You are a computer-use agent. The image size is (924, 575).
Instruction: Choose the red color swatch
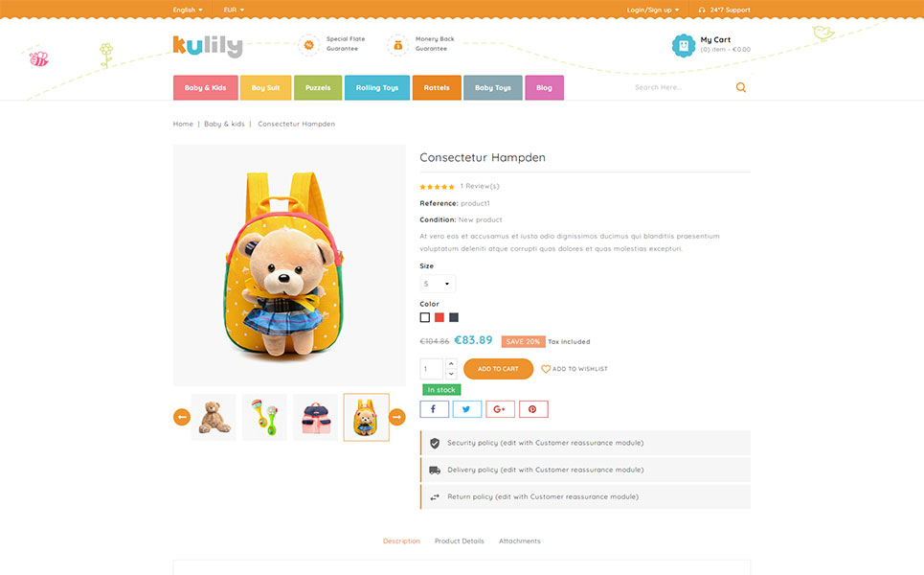[x=439, y=317]
